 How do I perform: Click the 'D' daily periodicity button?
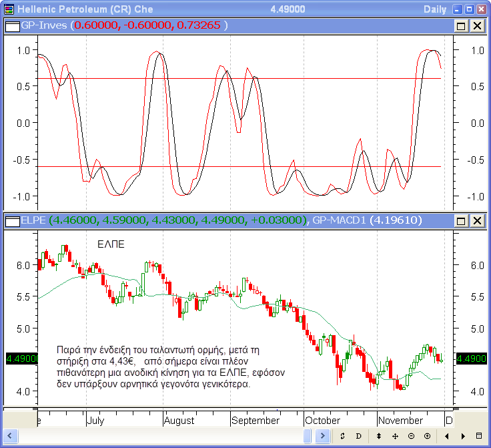[x=358, y=436]
